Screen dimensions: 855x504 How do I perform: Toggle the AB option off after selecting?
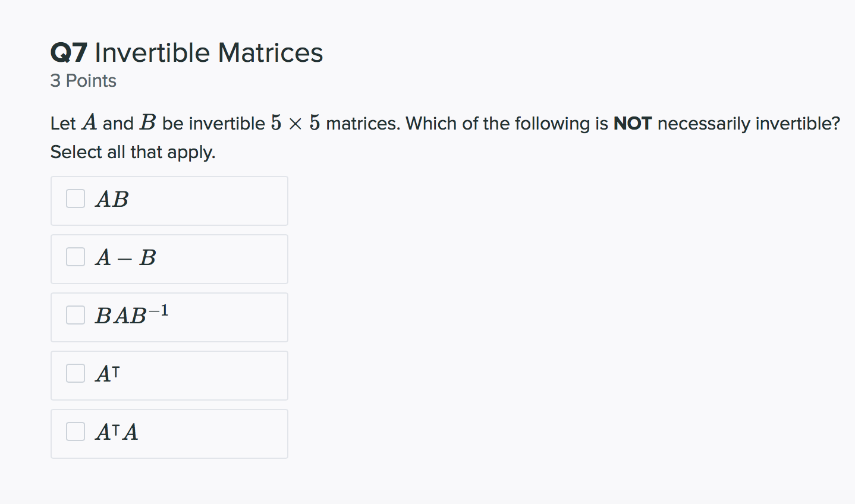point(75,198)
